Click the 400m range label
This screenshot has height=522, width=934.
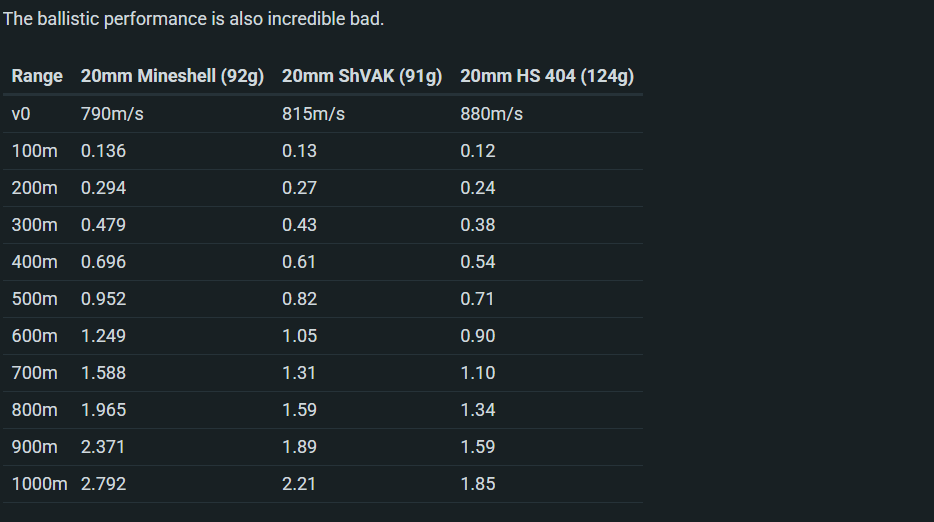34,262
